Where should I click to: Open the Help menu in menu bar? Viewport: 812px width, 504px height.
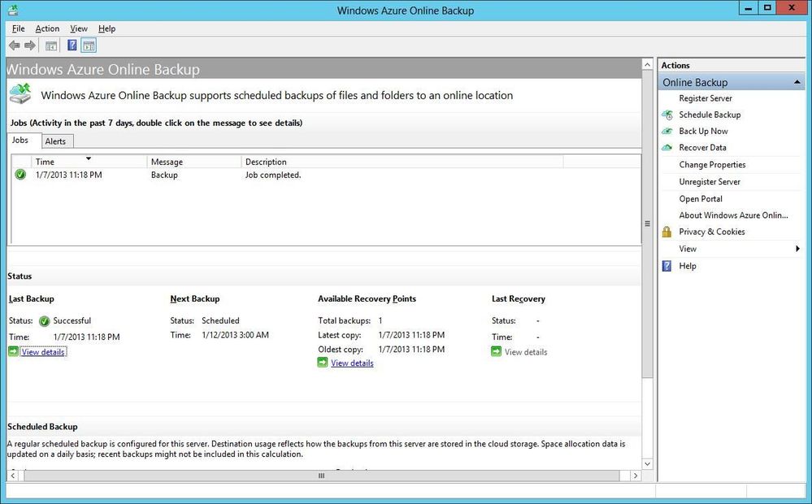coord(106,28)
